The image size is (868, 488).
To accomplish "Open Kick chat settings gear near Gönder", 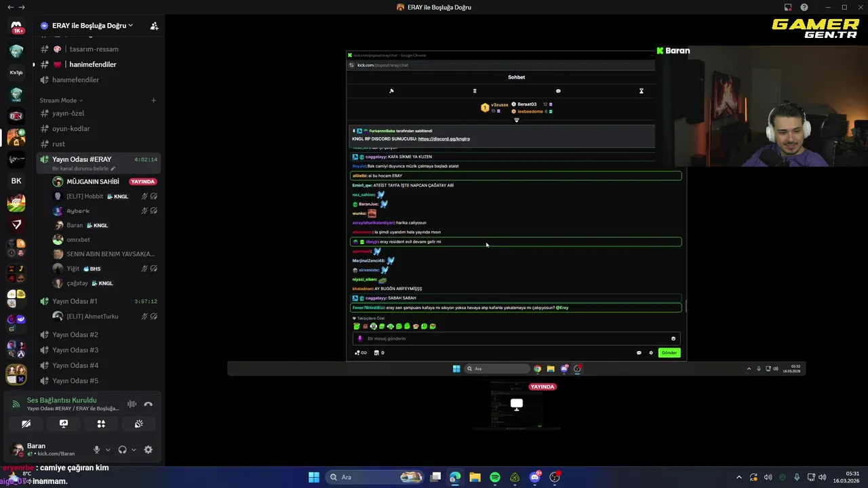I will click(x=651, y=352).
